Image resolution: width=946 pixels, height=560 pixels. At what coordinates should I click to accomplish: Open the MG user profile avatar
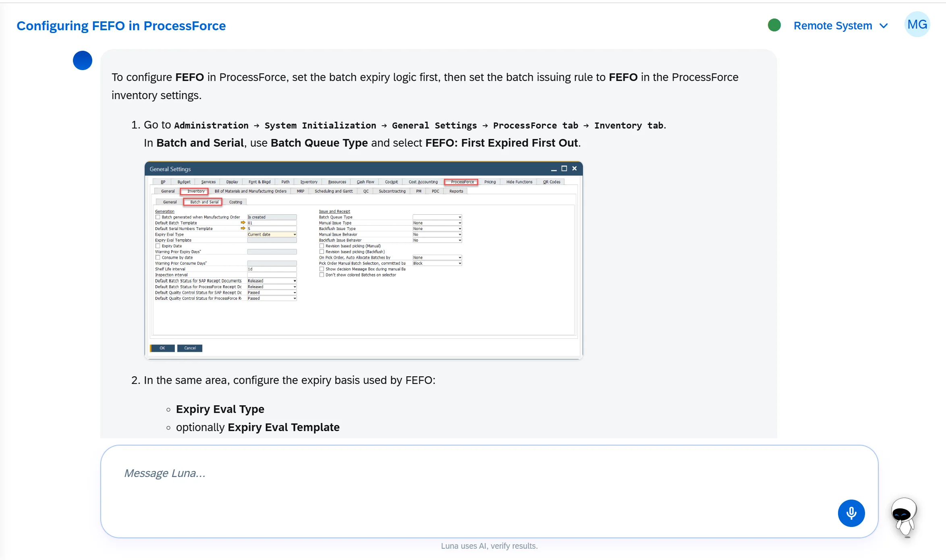click(917, 25)
